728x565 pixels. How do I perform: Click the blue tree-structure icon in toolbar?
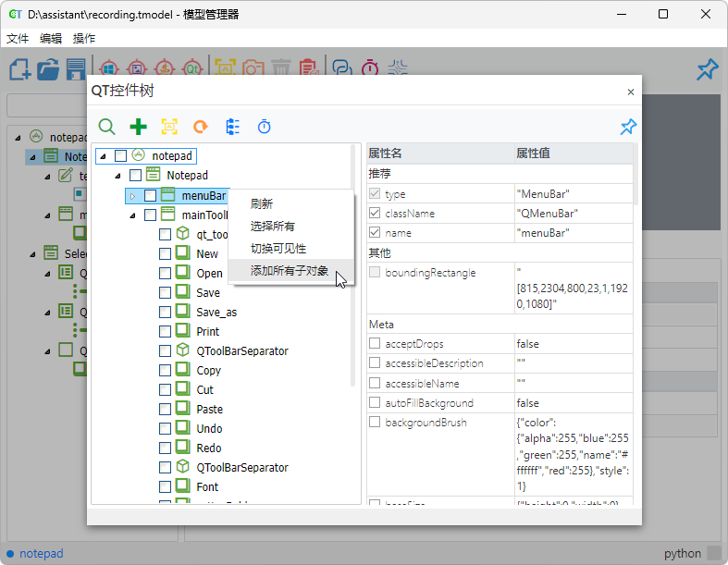(x=232, y=127)
